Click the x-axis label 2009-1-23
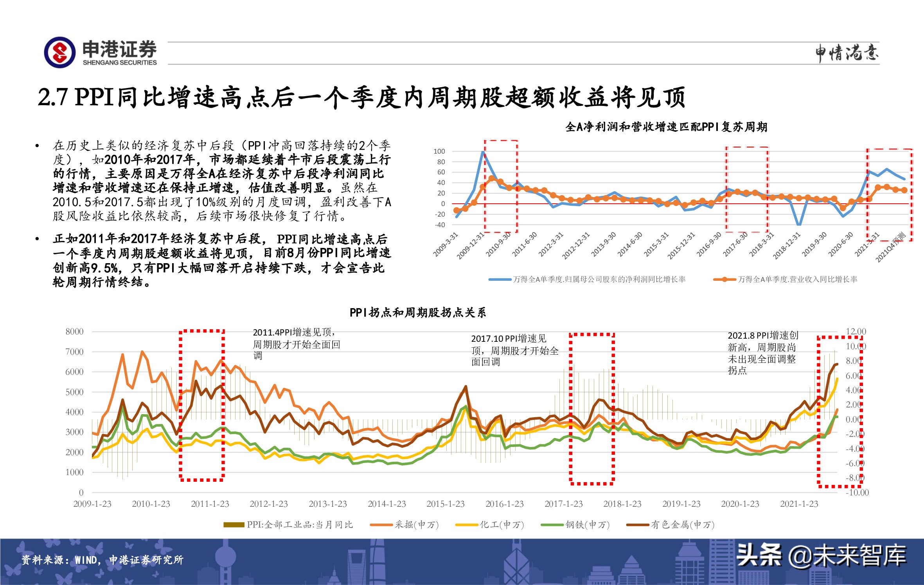This screenshot has height=585, width=924. pos(92,504)
